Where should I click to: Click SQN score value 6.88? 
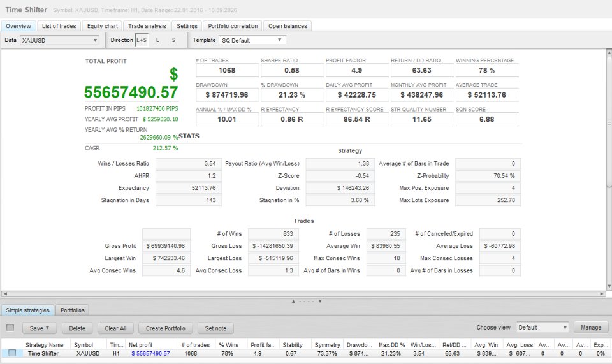click(x=486, y=119)
